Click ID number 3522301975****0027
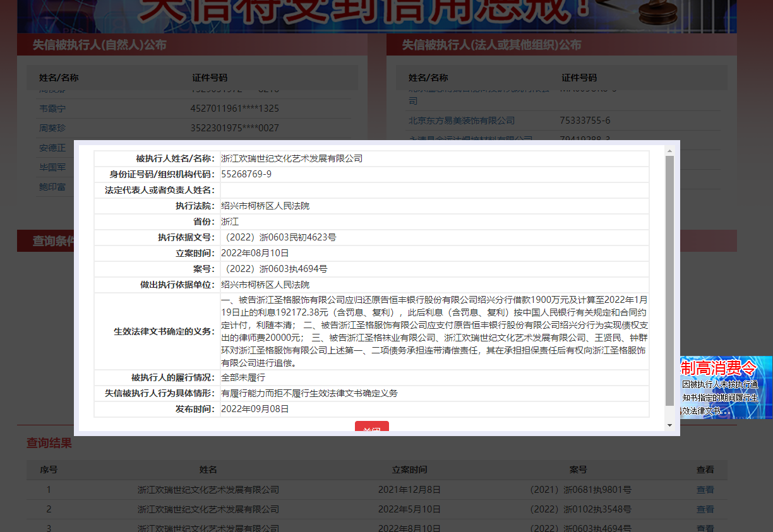 tap(234, 128)
